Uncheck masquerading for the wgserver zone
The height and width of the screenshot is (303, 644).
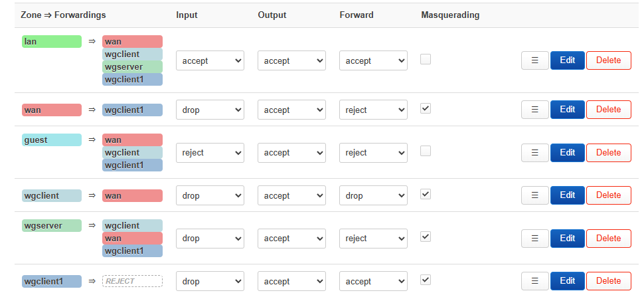[x=426, y=237]
